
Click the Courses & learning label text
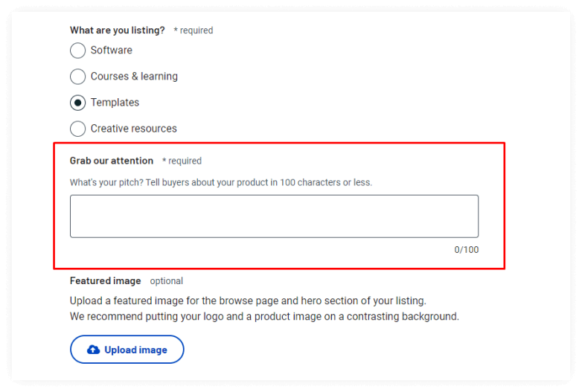click(134, 77)
